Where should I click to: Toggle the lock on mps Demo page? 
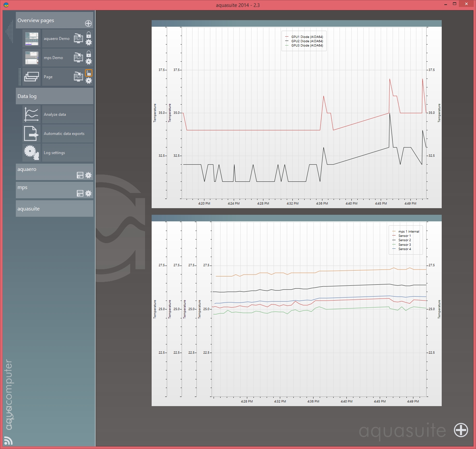click(89, 54)
